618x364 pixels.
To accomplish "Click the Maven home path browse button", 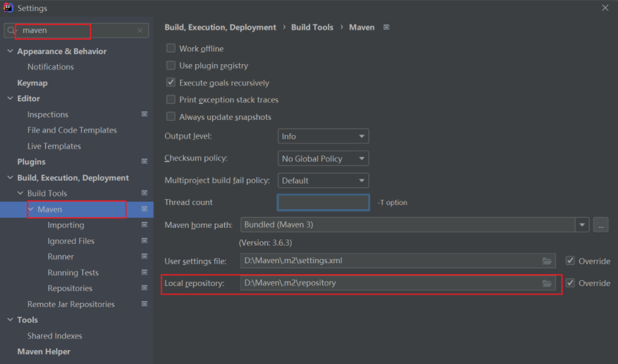I will [601, 225].
